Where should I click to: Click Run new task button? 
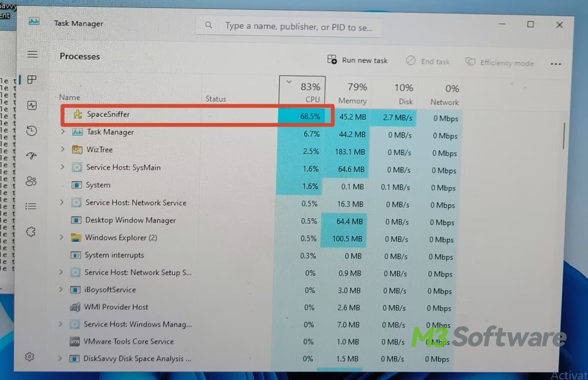point(358,60)
